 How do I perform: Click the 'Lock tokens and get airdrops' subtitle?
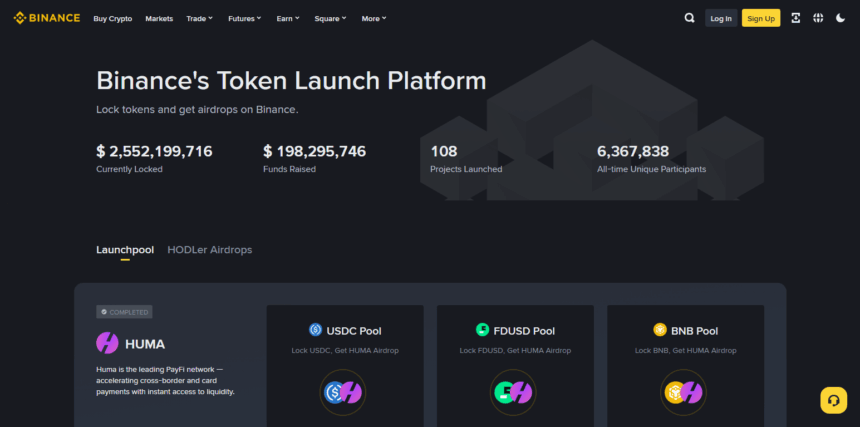[x=197, y=109]
